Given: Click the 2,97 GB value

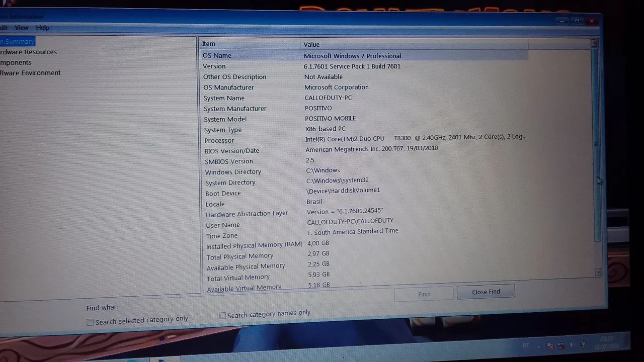Looking at the screenshot, I should tap(318, 254).
